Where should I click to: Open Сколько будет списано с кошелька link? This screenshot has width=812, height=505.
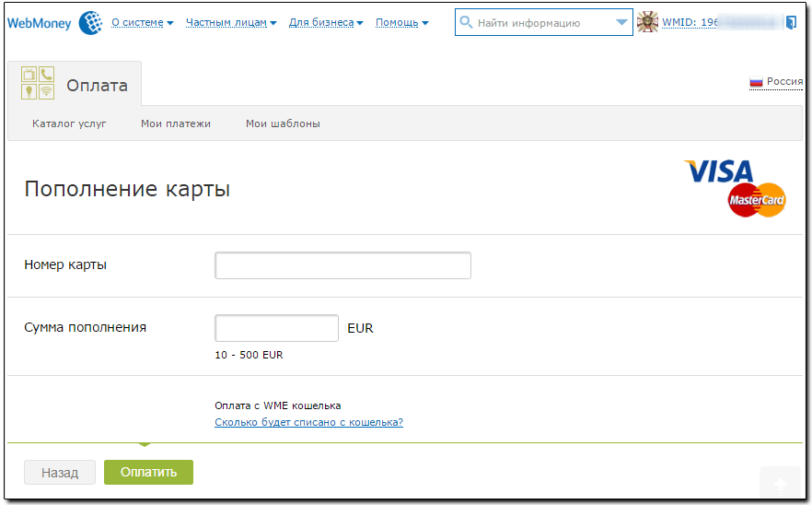pos(308,422)
